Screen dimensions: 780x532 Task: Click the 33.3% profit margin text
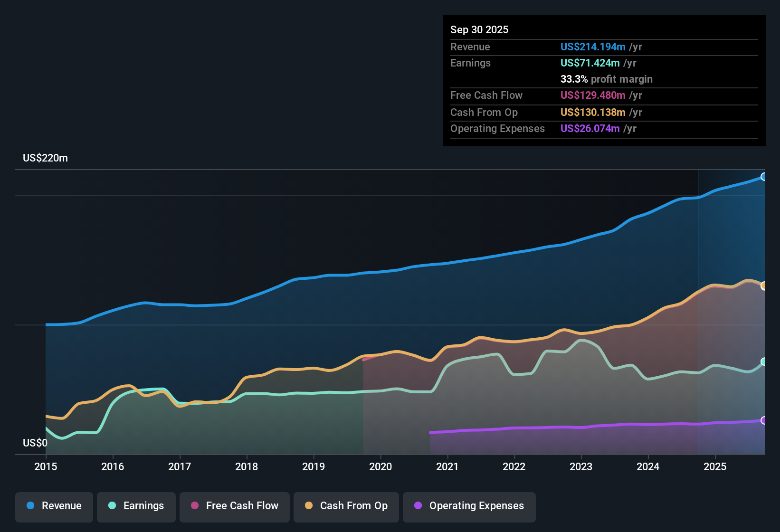click(x=607, y=79)
